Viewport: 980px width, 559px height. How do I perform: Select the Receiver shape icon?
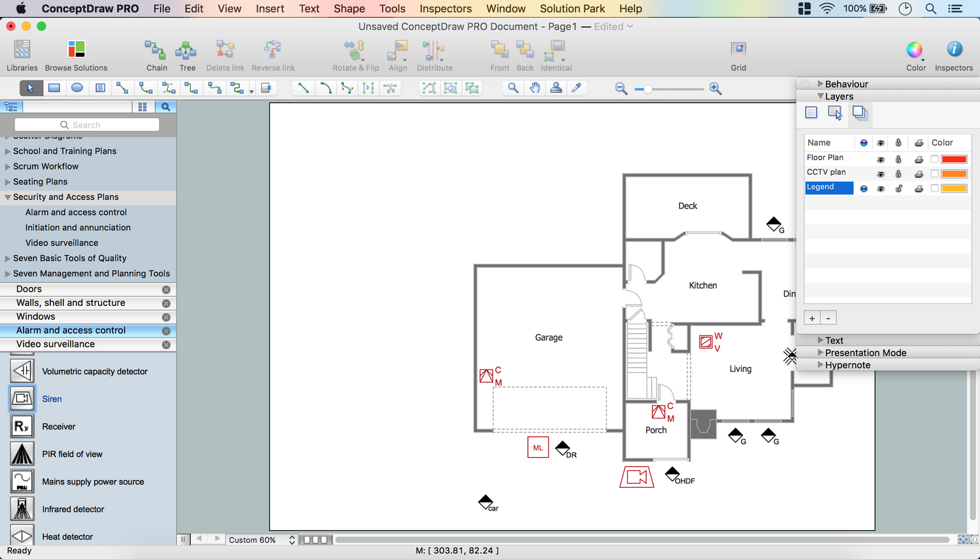coord(22,426)
